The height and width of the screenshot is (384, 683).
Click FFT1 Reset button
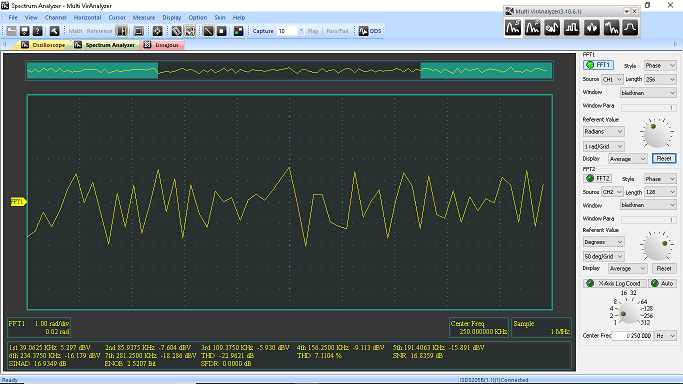[x=664, y=158]
